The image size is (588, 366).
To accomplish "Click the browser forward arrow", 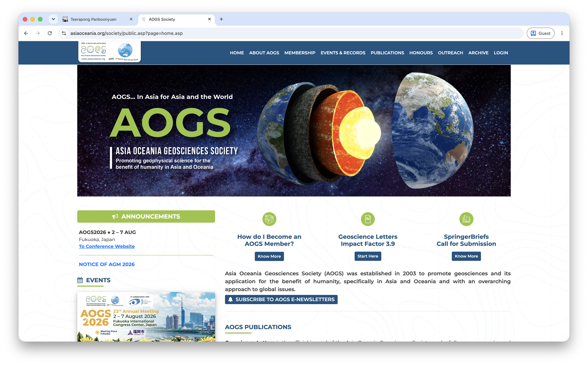I will point(38,33).
